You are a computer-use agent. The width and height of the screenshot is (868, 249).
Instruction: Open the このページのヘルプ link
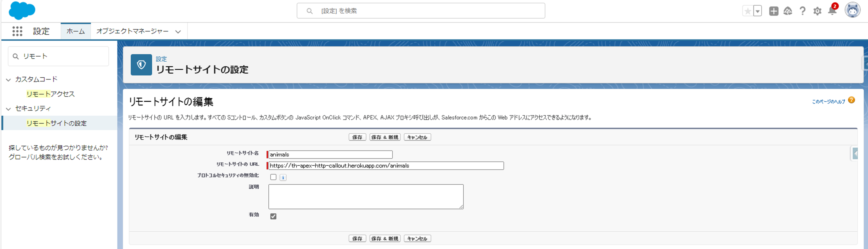pos(828,101)
